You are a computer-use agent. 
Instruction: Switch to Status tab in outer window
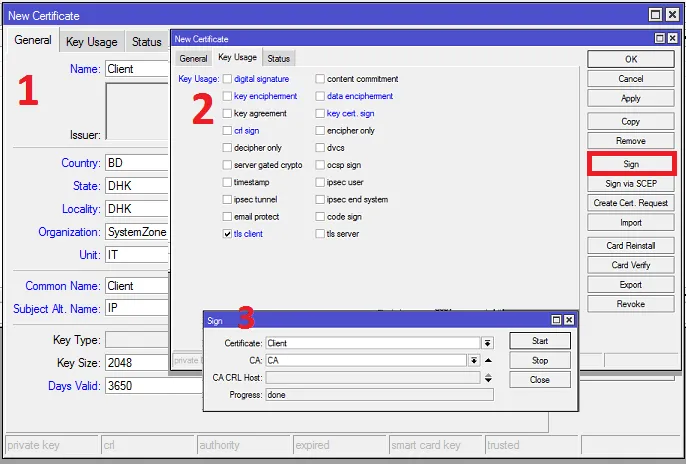147,42
